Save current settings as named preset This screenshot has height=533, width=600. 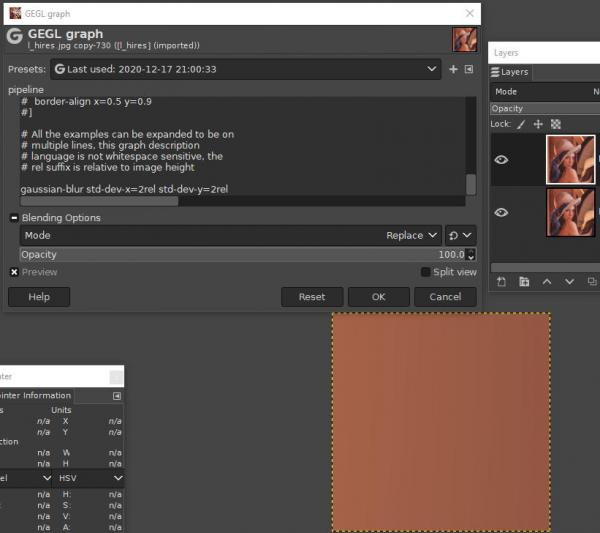coord(453,69)
